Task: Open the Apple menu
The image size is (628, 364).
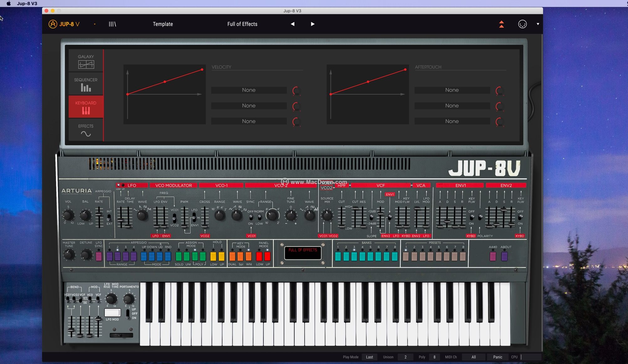Action: [9, 3]
